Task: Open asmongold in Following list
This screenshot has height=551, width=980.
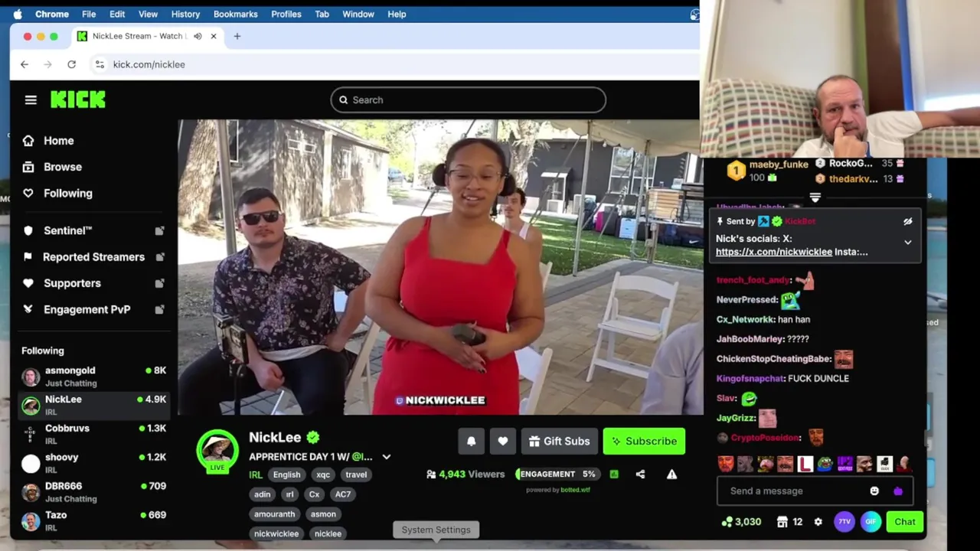Action: point(93,377)
